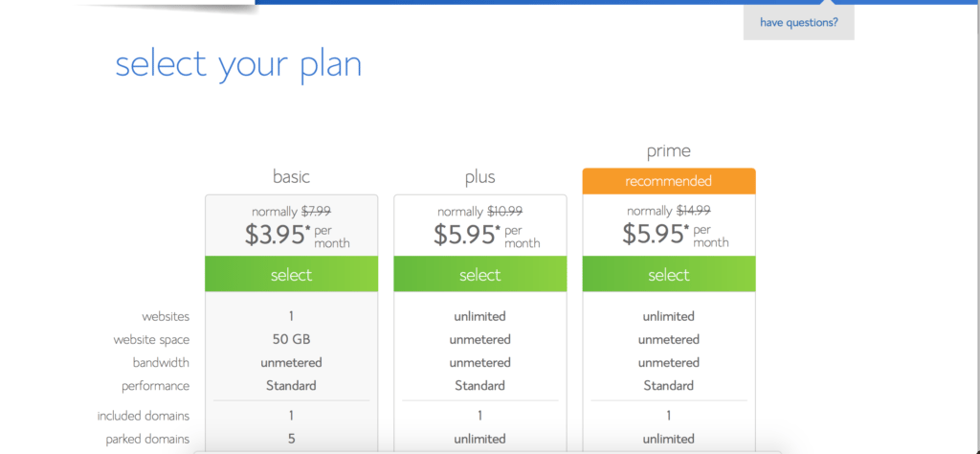The height and width of the screenshot is (454, 980).
Task: Click the 'plus' plan heading
Action: click(480, 177)
